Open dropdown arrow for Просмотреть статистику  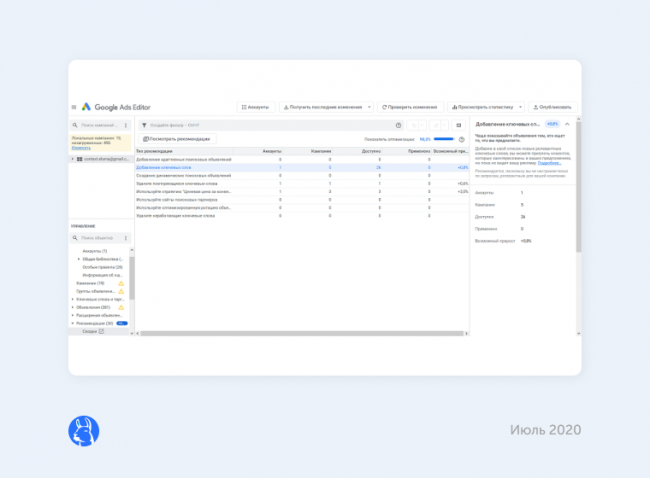coord(521,106)
